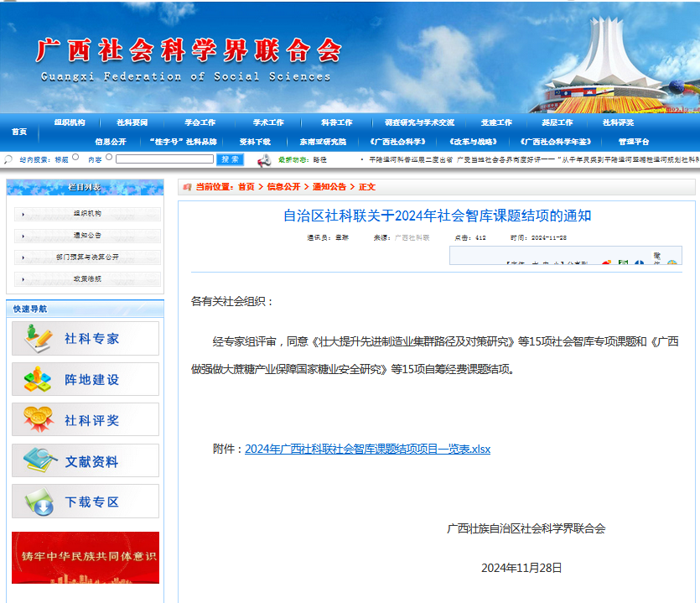Click the 信息公开 breadcrumb link
700x603 pixels.
click(283, 187)
